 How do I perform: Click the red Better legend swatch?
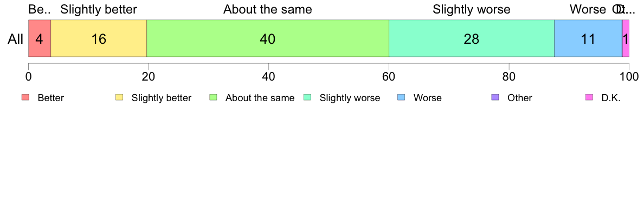25,97
